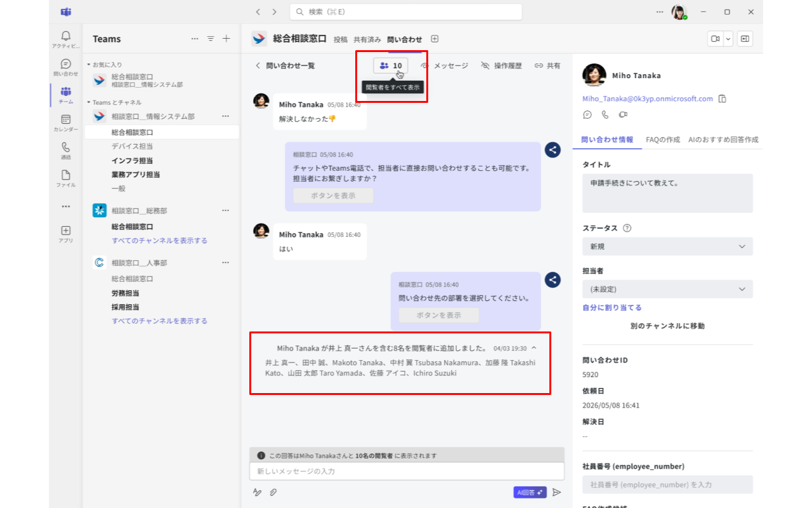The width and height of the screenshot is (812, 508).
Task: Click the plus icon to add a team
Action: 226,39
